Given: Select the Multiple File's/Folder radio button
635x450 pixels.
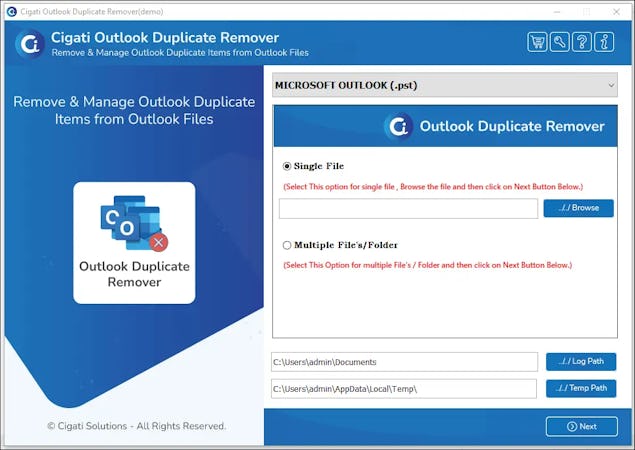Looking at the screenshot, I should (287, 245).
